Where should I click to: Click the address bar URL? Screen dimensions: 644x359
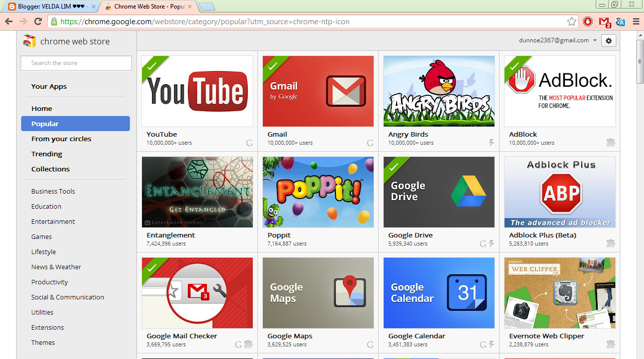[x=205, y=22]
